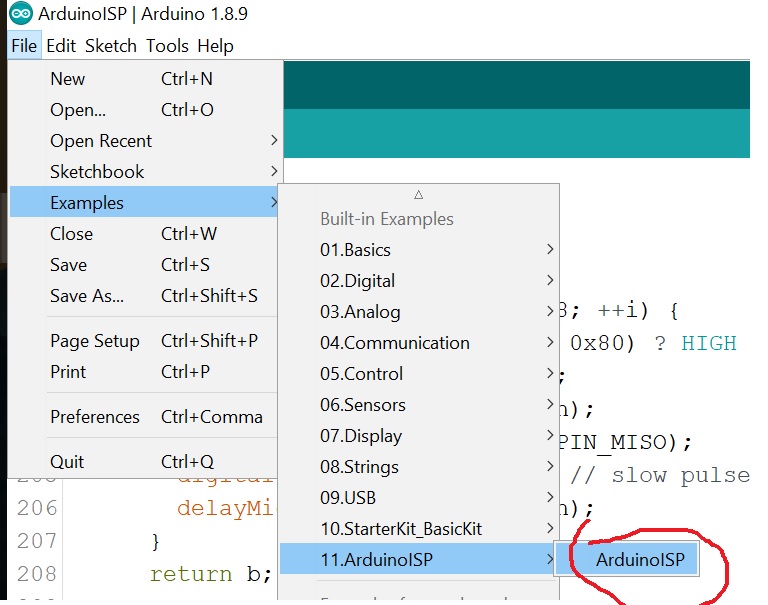Open the Sketch menu

111,46
